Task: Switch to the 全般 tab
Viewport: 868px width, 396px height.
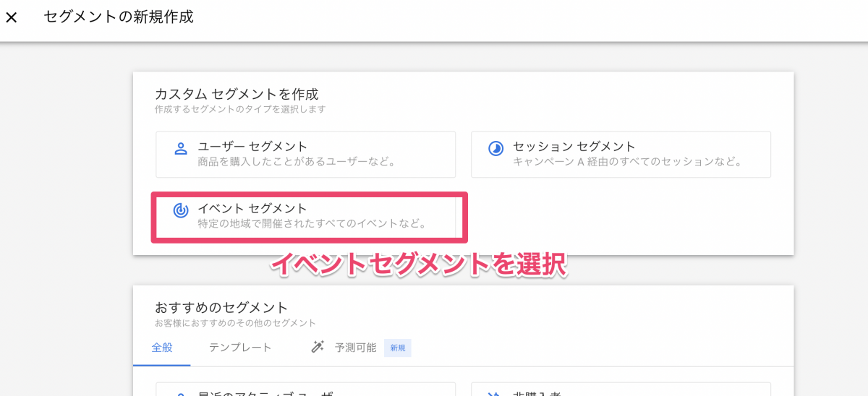Action: [x=162, y=348]
